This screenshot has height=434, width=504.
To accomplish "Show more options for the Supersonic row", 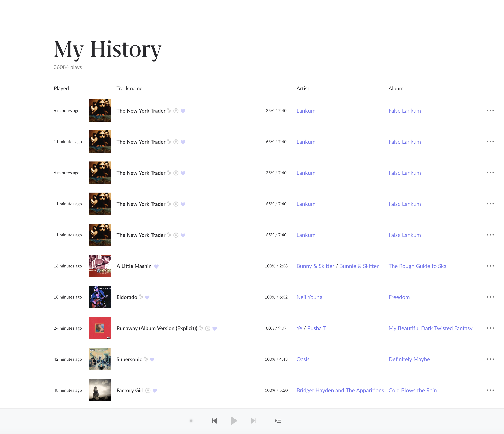I will [490, 359].
